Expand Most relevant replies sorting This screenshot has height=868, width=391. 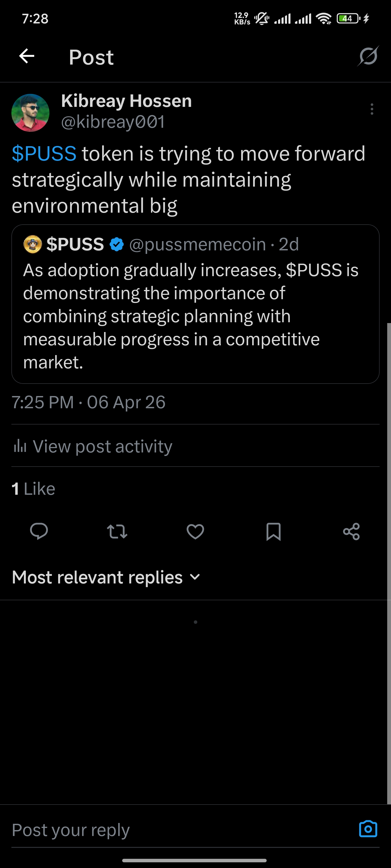(106, 577)
